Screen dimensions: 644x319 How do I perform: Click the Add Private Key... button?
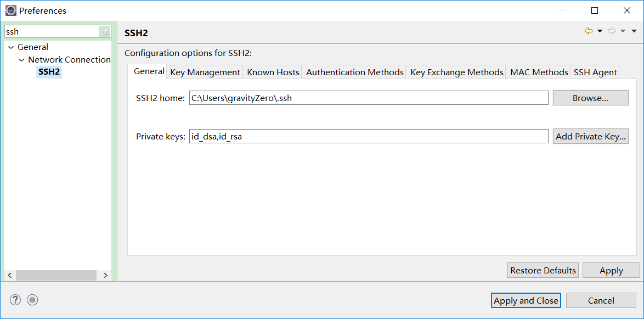tap(590, 137)
